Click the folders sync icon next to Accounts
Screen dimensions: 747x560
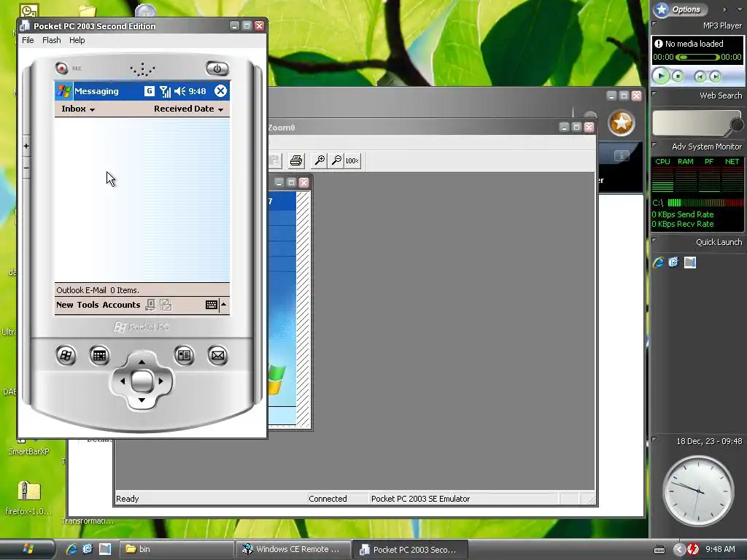(x=166, y=305)
